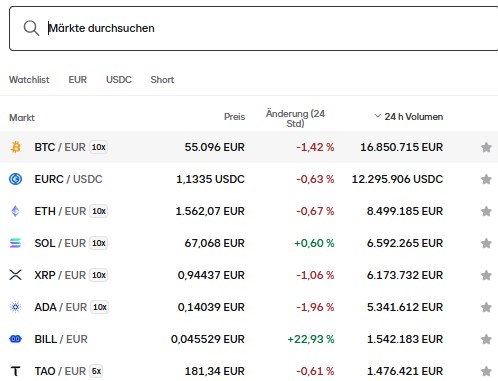Star the EURC / USDC market

coord(486,179)
